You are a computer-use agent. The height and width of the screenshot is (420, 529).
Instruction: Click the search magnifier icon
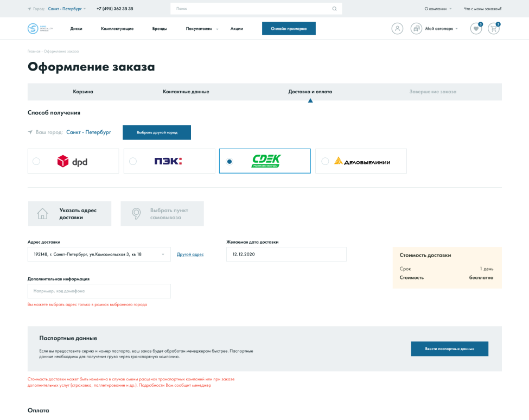[x=334, y=9]
